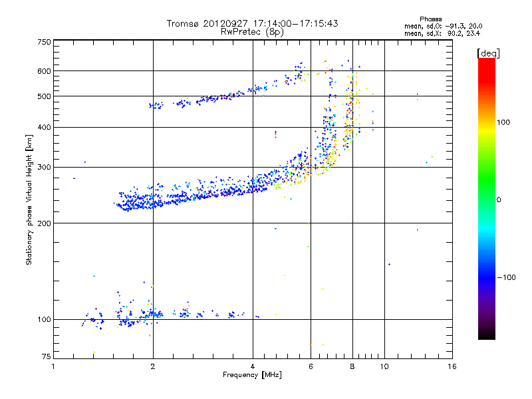This screenshot has width=532, height=399.
Task: Click x-axis tick label '1'
Action: pos(53,367)
